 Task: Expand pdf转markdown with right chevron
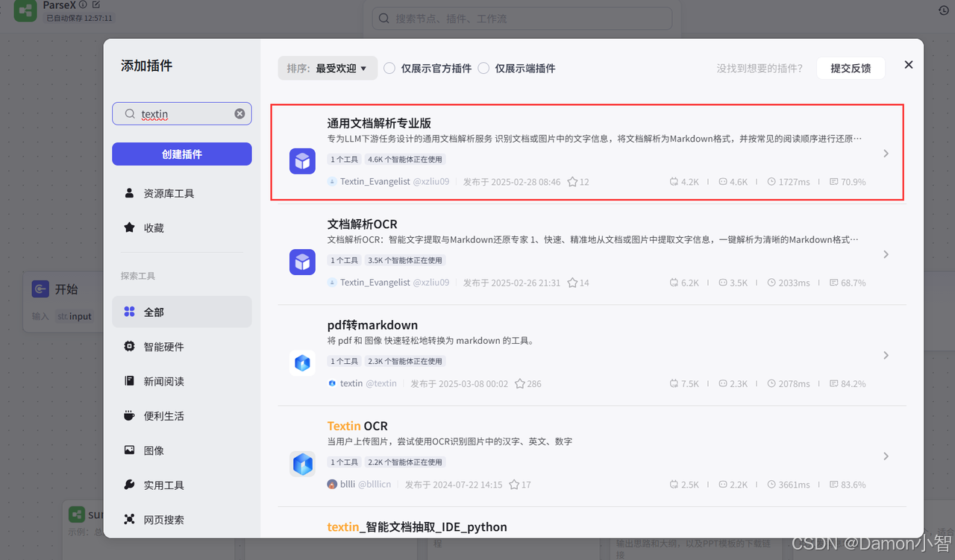pyautogui.click(x=886, y=355)
